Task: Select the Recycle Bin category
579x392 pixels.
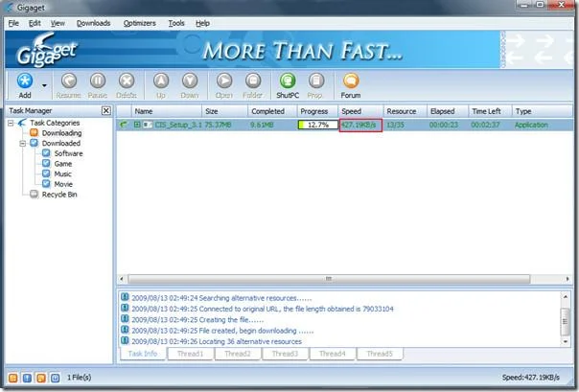Action: click(59, 195)
